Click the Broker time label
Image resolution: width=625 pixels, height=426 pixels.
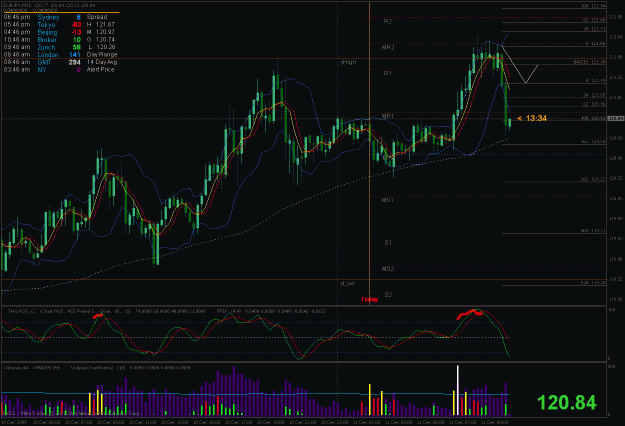point(47,40)
